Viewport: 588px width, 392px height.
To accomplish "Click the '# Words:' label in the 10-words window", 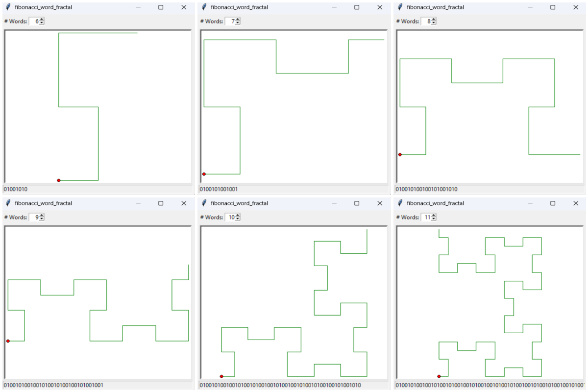I will pos(212,217).
